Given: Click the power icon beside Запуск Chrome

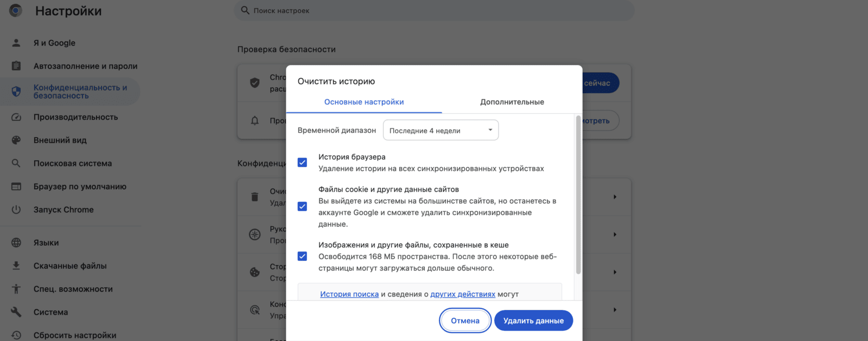Looking at the screenshot, I should 16,210.
